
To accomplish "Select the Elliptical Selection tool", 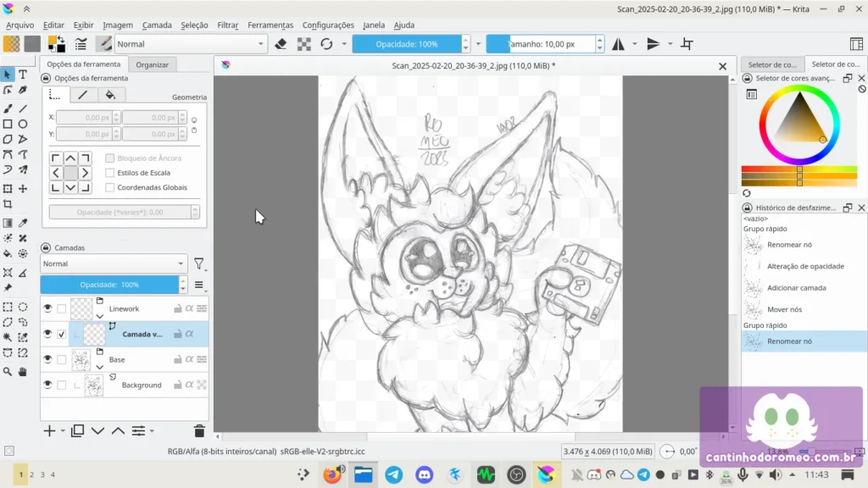I will pos(23,307).
